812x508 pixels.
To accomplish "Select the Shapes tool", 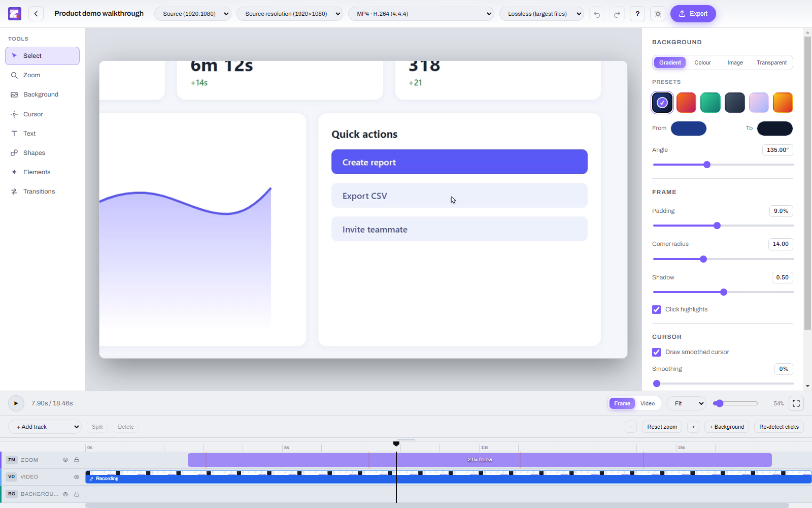I will [42, 153].
